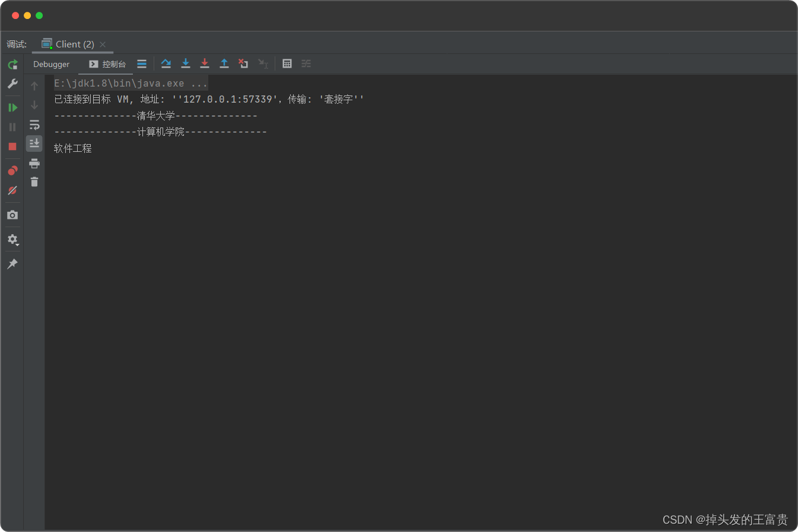The width and height of the screenshot is (798, 532).
Task: Step out with blue up arrow
Action: click(x=224, y=63)
